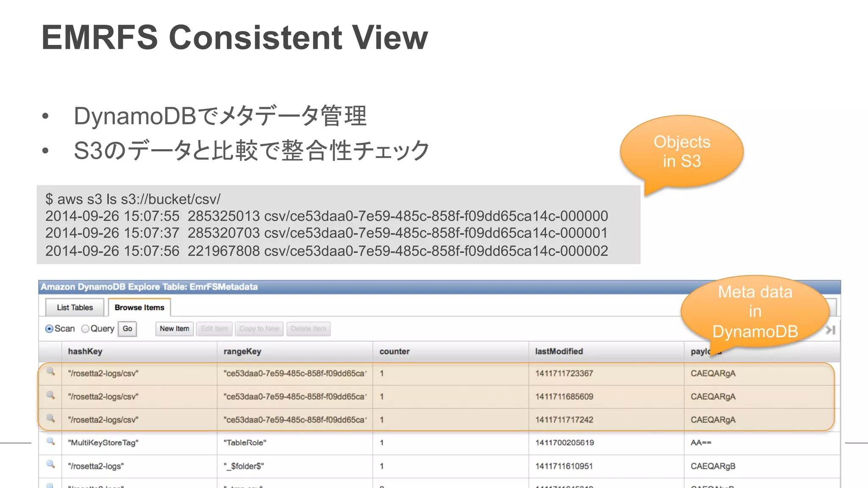The image size is (868, 488).
Task: Click the Delete Item button
Action: pyautogui.click(x=309, y=329)
